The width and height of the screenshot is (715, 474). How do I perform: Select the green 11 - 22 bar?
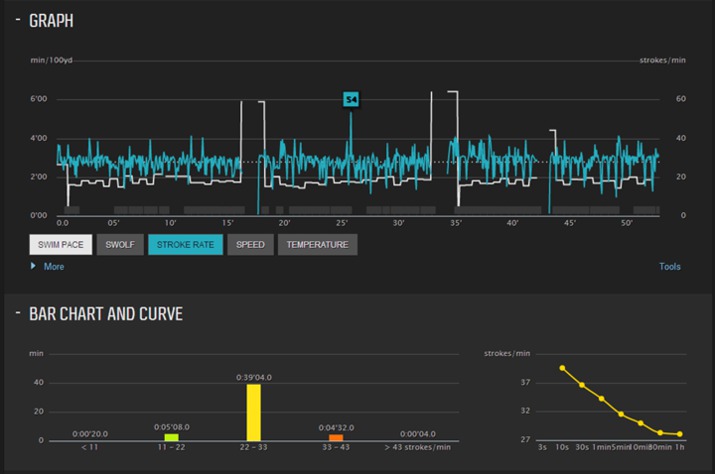171,437
